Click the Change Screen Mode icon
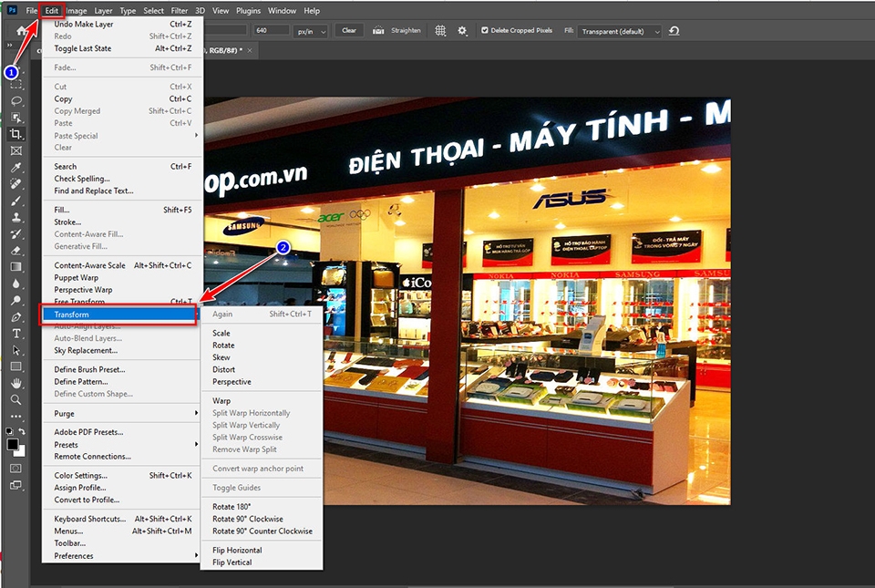The width and height of the screenshot is (875, 588). (16, 485)
